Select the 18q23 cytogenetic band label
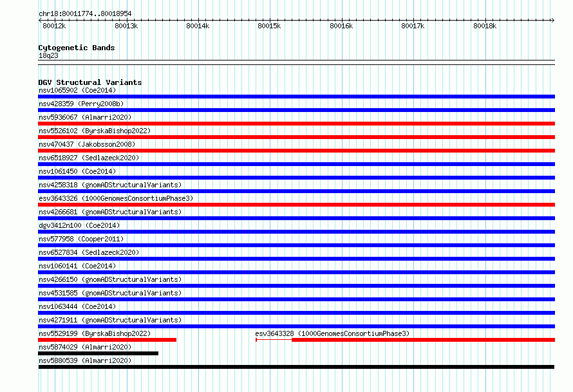Image resolution: width=573 pixels, height=392 pixels. (x=48, y=55)
